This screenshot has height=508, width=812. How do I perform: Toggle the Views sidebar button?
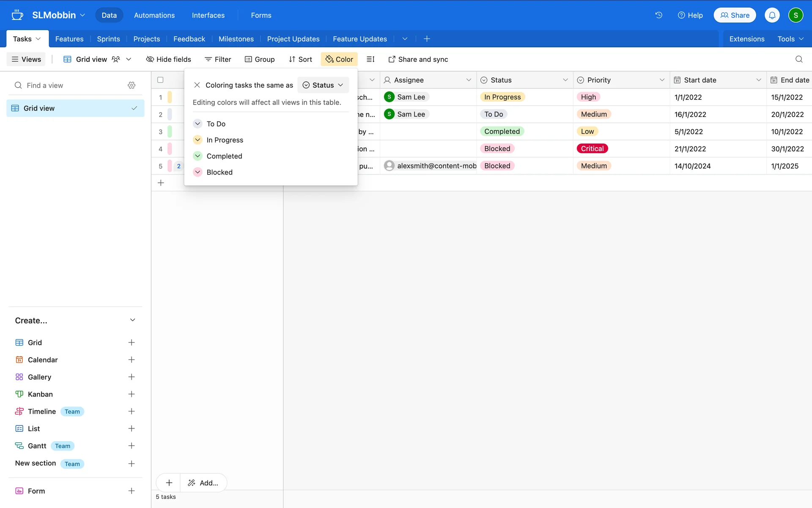26,59
